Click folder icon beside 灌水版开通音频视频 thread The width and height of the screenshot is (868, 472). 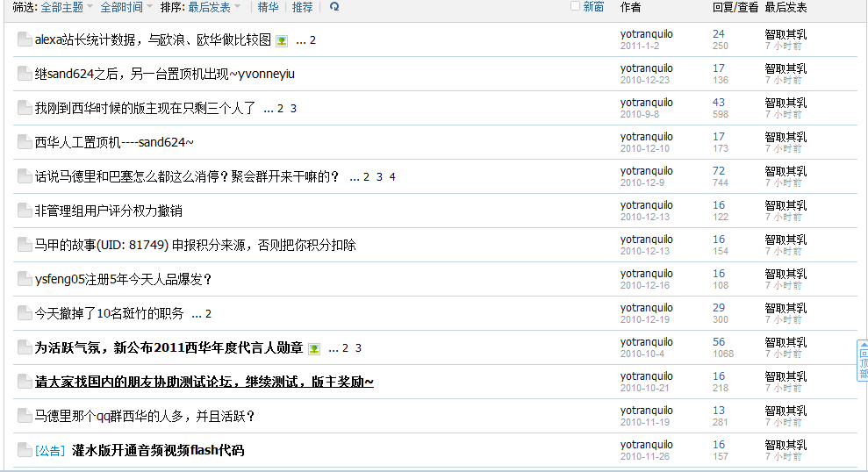click(25, 450)
